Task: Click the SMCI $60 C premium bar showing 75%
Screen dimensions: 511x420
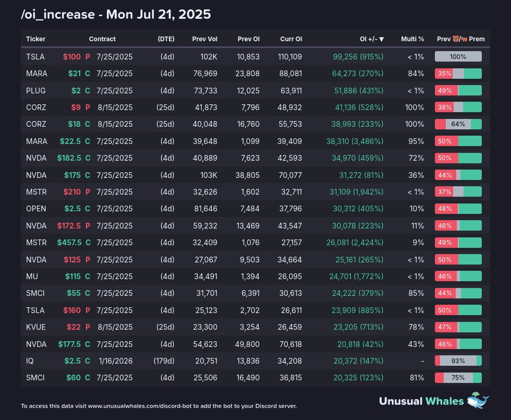Action: click(458, 378)
